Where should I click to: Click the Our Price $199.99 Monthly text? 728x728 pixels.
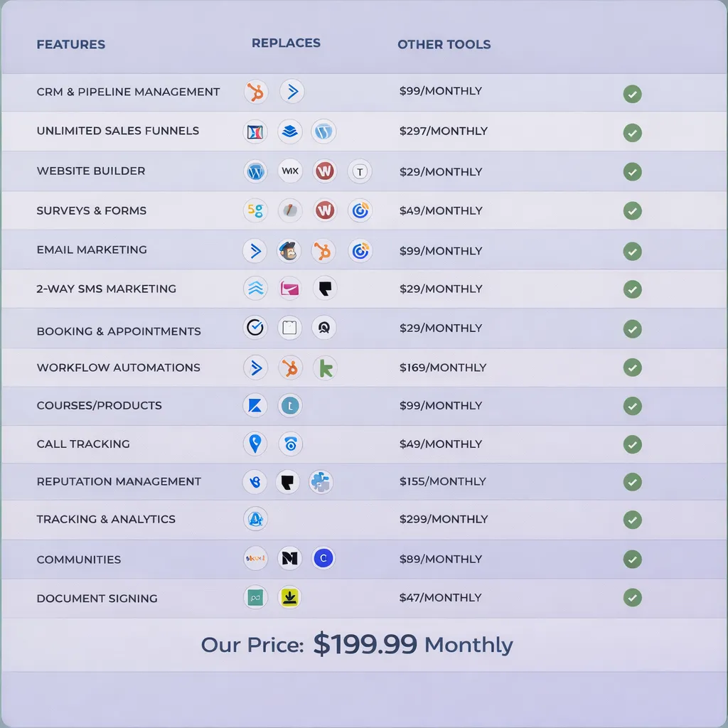click(x=357, y=645)
